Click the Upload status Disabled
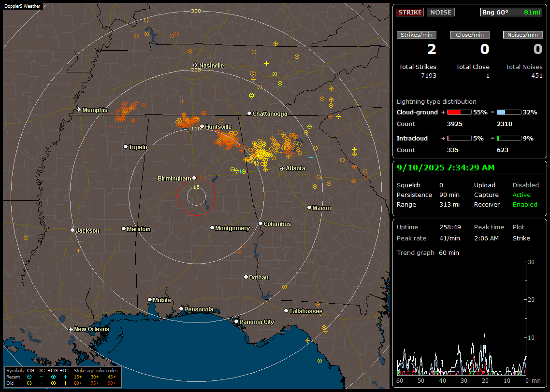Image resolution: width=550 pixels, height=392 pixels. click(x=525, y=185)
